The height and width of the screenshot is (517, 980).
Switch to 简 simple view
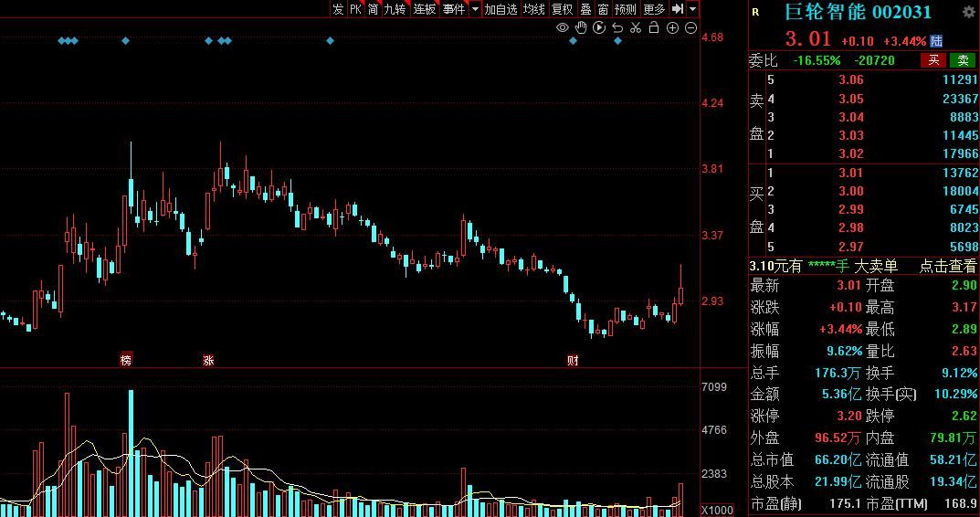374,9
